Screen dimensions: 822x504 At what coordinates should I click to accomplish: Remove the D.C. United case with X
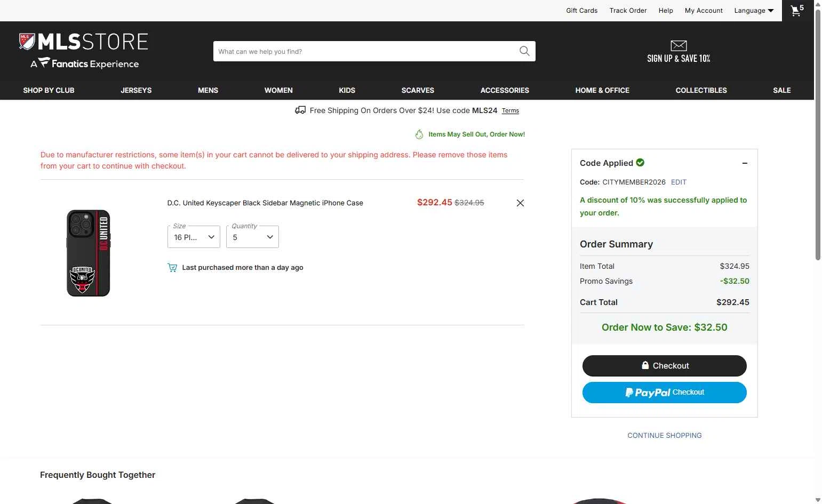[520, 203]
